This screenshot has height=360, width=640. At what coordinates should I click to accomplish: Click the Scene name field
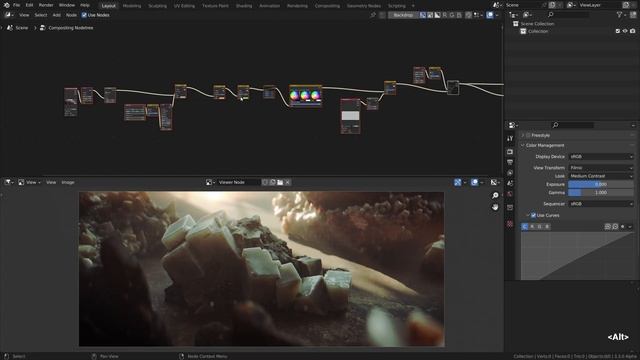pyautogui.click(x=524, y=5)
